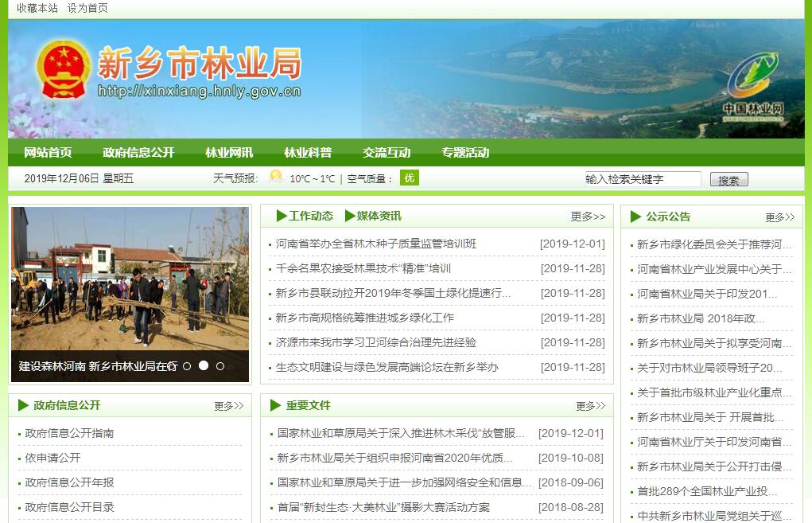Open the 林业科普 navigation menu
The width and height of the screenshot is (812, 523).
pos(308,153)
